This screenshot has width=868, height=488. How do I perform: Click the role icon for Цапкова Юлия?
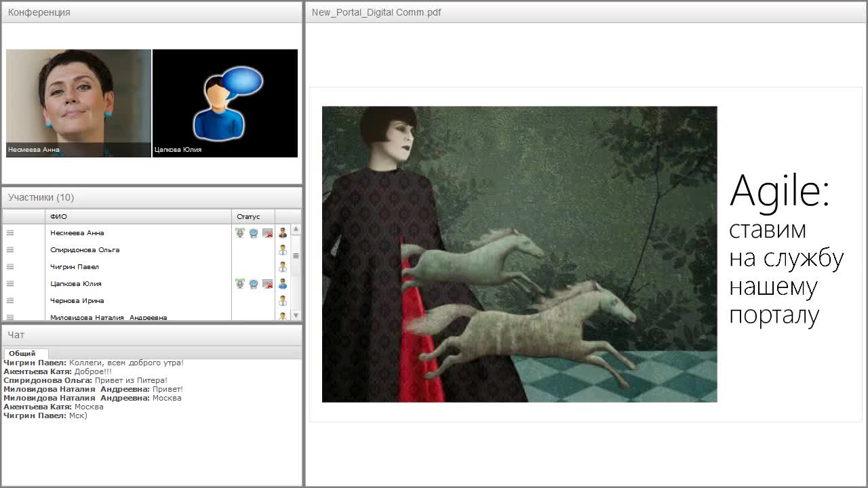283,284
